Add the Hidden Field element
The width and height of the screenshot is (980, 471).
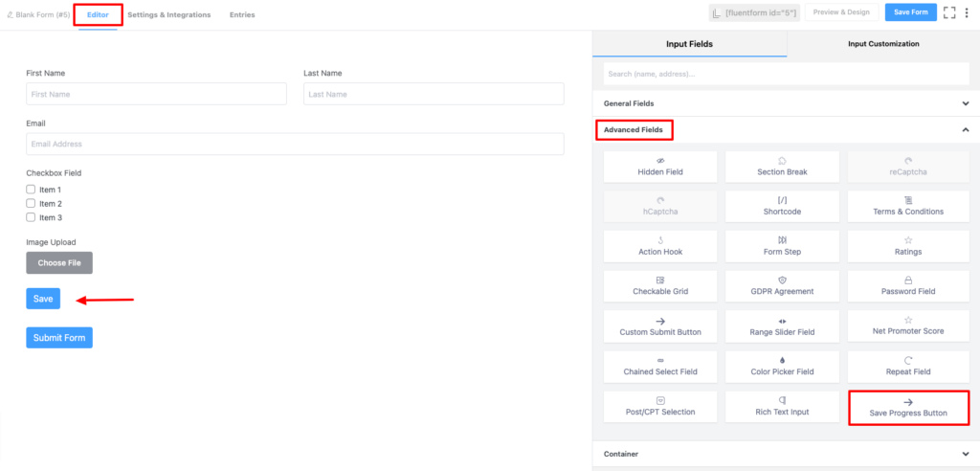click(x=660, y=167)
